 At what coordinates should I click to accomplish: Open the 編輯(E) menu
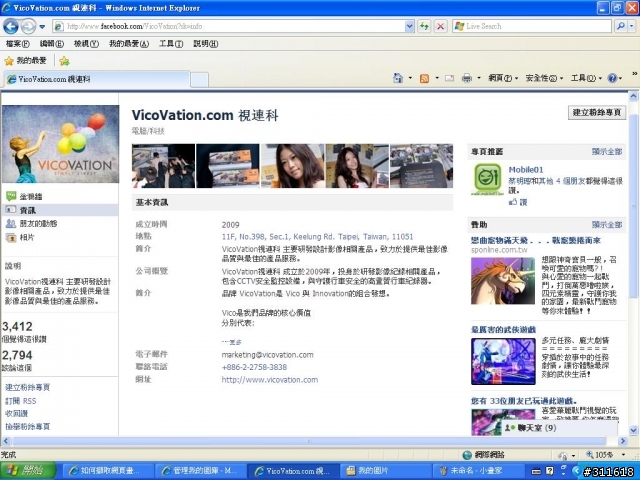[x=51, y=43]
